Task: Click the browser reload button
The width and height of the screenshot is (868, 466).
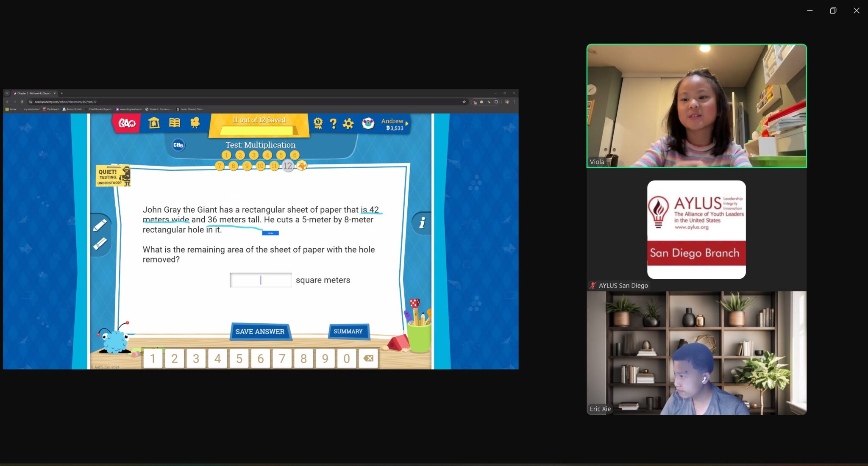Action: [x=22, y=102]
